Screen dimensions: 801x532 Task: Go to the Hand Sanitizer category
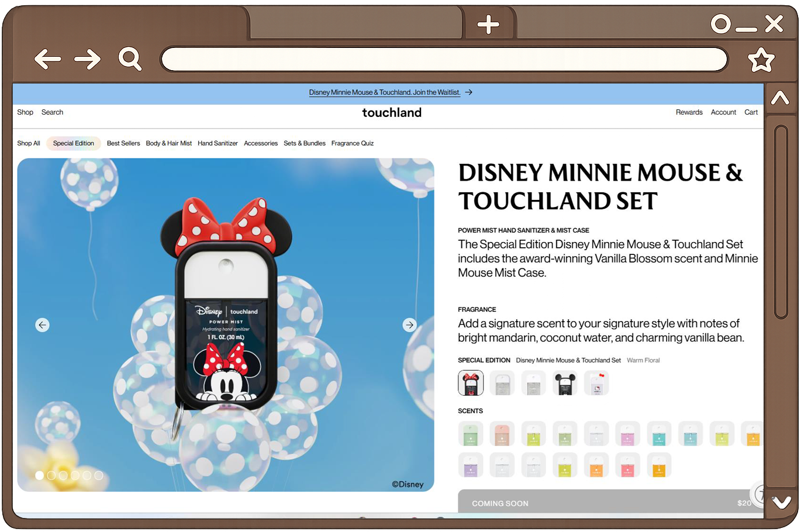[x=217, y=143]
